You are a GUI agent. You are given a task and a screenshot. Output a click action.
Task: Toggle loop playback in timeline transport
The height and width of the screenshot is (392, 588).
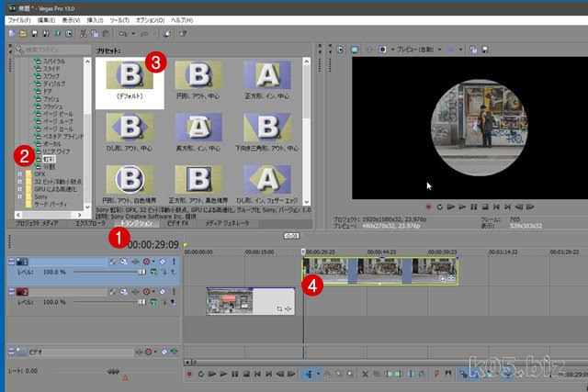pos(200,374)
